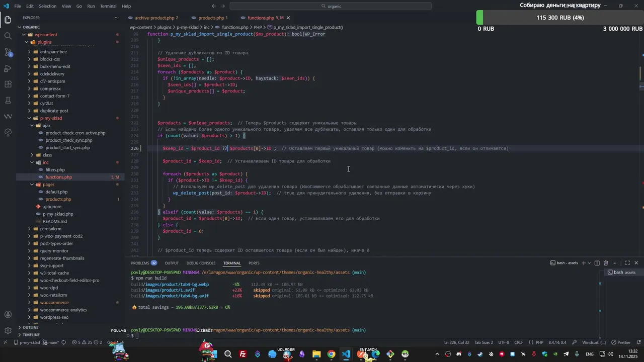Image resolution: width=644 pixels, height=362 pixels.
Task: Open main branch selector in status bar
Action: (51, 342)
